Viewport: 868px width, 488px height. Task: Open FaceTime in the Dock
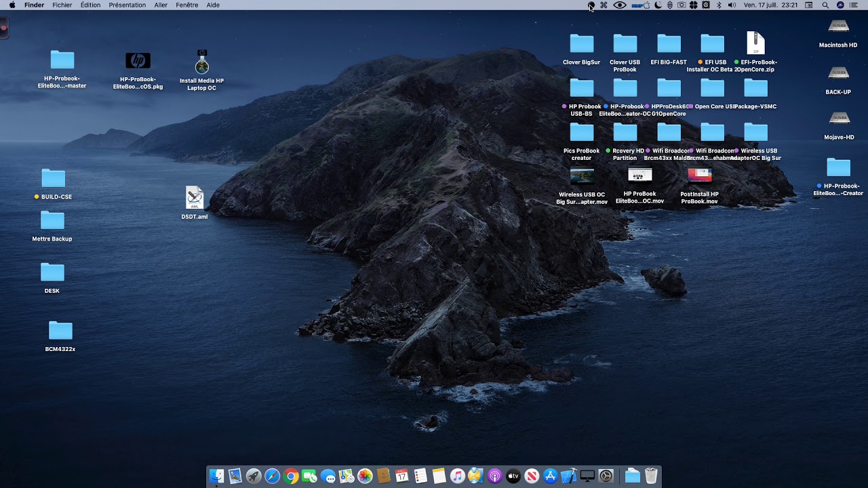pyautogui.click(x=309, y=476)
